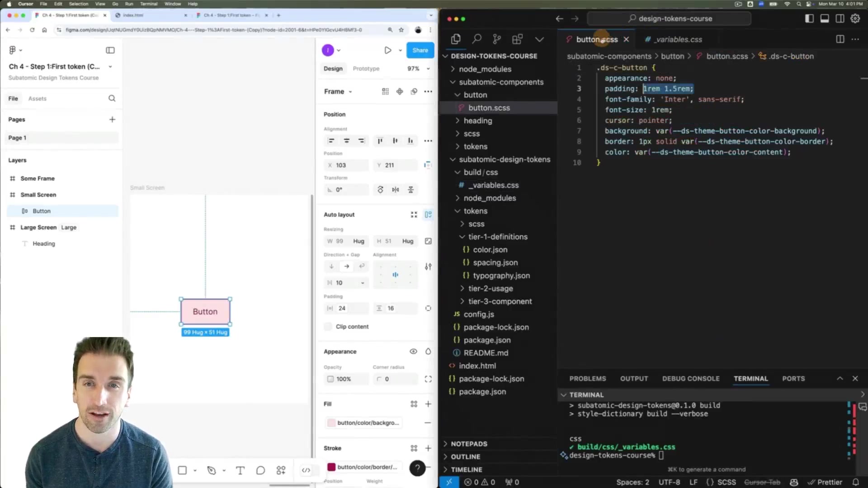Open the Explorer view in Cursor
Image resolution: width=868 pixels, height=488 pixels.
[x=456, y=39]
